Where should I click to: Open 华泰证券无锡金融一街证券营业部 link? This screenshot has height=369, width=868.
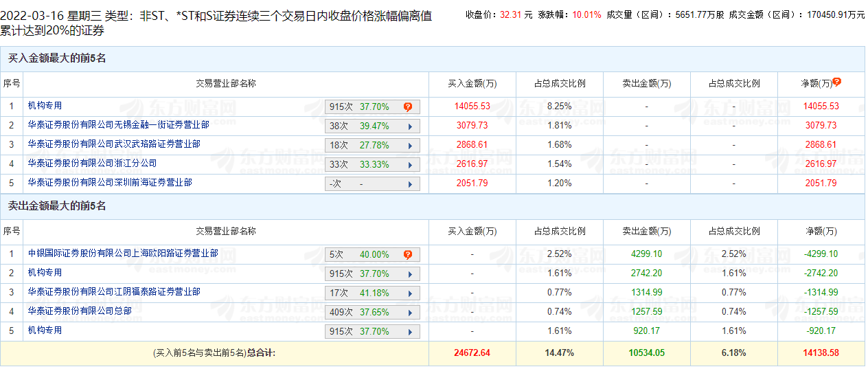click(x=118, y=125)
